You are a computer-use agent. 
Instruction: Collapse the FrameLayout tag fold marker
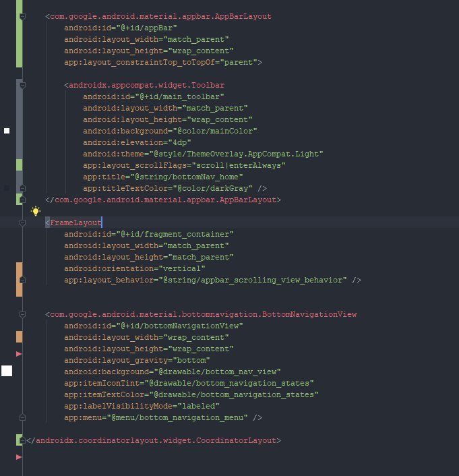click(x=22, y=222)
